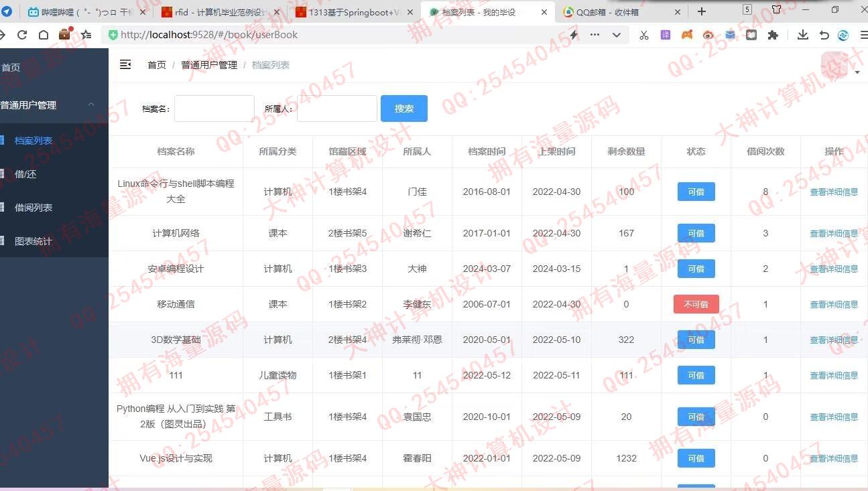The width and height of the screenshot is (868, 491).
Task: Click the cell 儿童读物
Action: click(277, 375)
